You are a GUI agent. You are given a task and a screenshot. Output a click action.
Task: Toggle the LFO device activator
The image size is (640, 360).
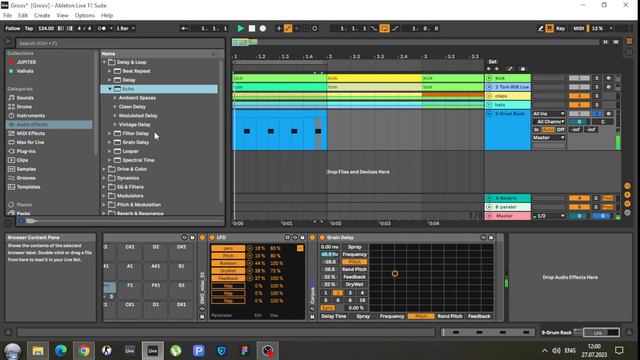212,237
